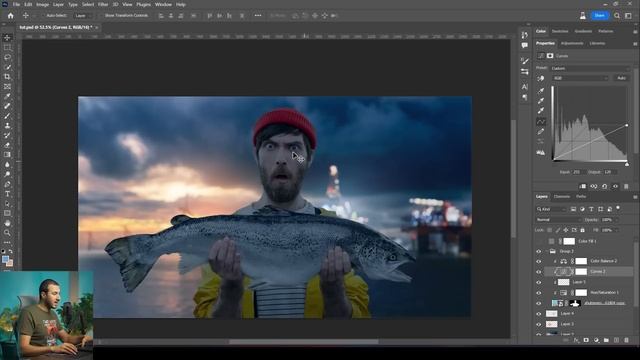The image size is (640, 360).
Task: Select the Color Balance 2 layer name
Action: [603, 261]
